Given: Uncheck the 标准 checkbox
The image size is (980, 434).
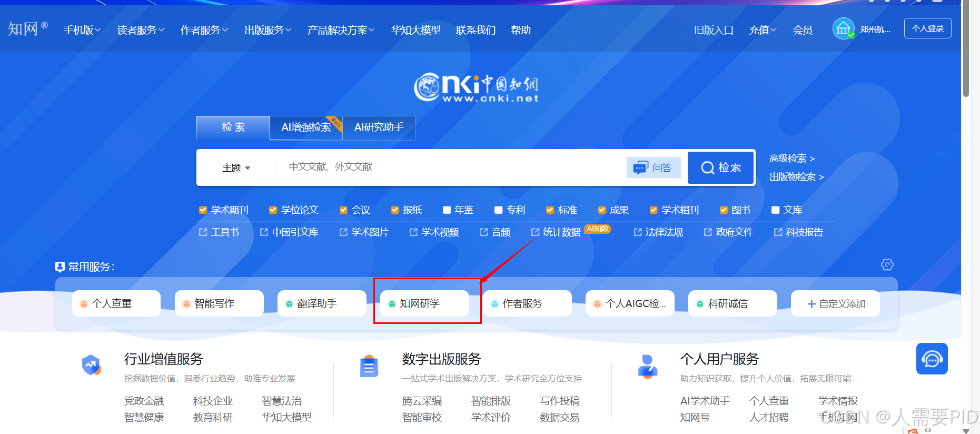Looking at the screenshot, I should pos(550,210).
